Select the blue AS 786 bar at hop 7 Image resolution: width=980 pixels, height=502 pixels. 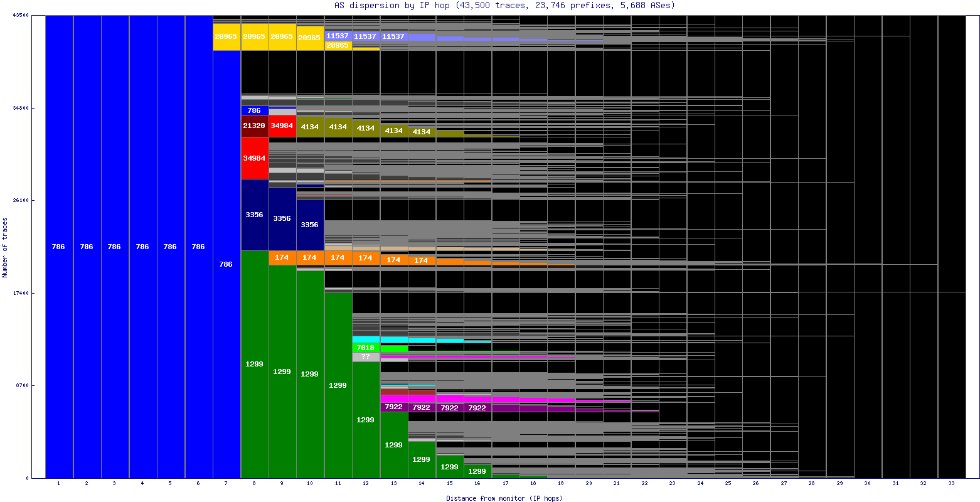(226, 264)
